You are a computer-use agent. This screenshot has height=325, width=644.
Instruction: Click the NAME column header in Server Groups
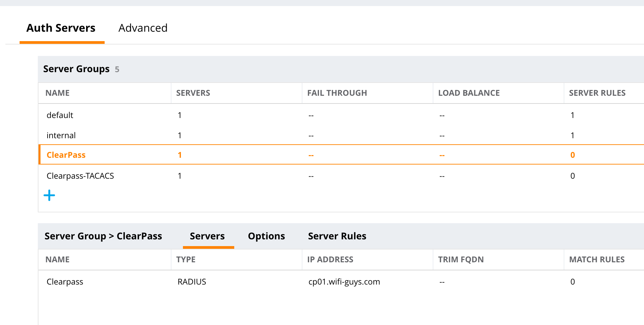pos(57,93)
